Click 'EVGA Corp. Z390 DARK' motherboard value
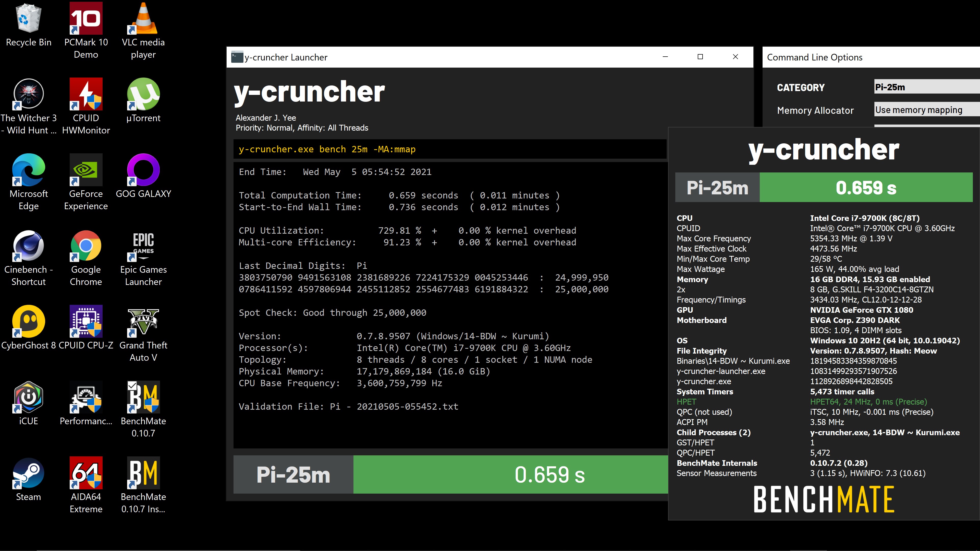The width and height of the screenshot is (980, 551). tap(855, 320)
